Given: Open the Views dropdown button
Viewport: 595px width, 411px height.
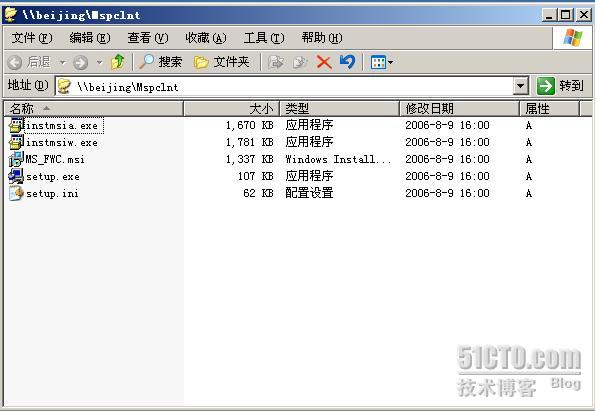Looking at the screenshot, I should pos(381,62).
